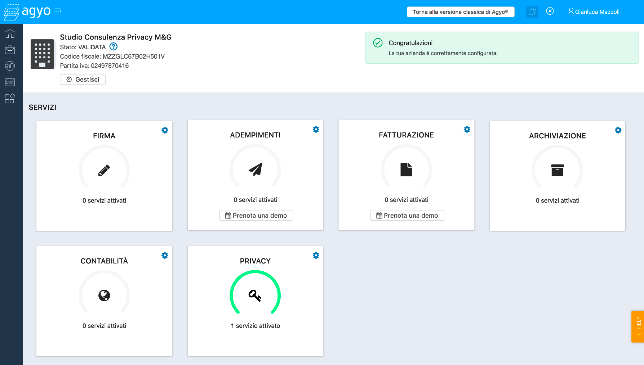Open the list card icon in left sidebar
Viewport: 644px width, 365px height.
[10, 82]
